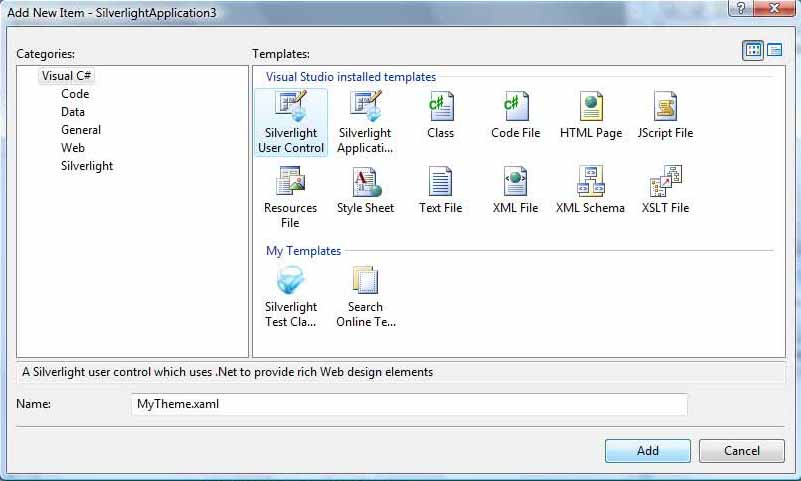Pick the Code File template
Screen dimensions: 801x481
(515, 115)
